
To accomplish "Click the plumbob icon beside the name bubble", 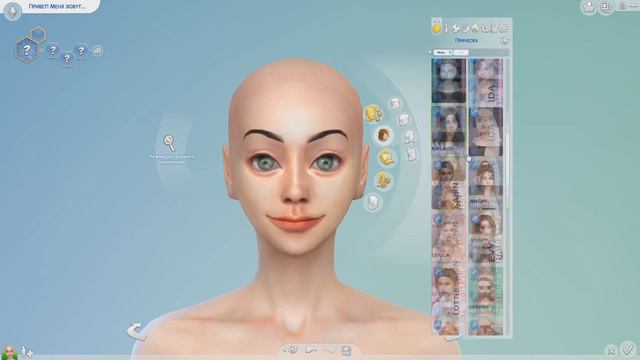I will [x=12, y=11].
